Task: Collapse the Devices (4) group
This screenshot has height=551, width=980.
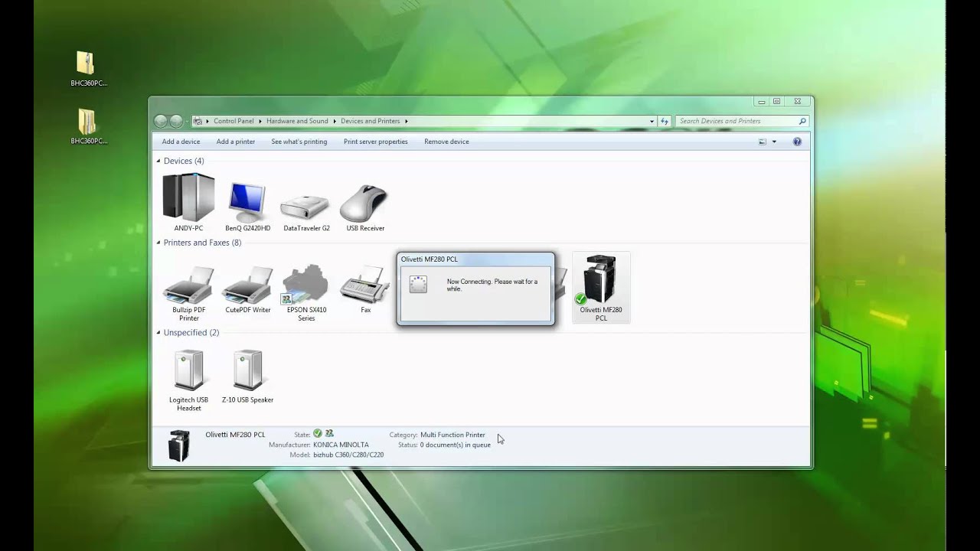Action: click(x=158, y=161)
